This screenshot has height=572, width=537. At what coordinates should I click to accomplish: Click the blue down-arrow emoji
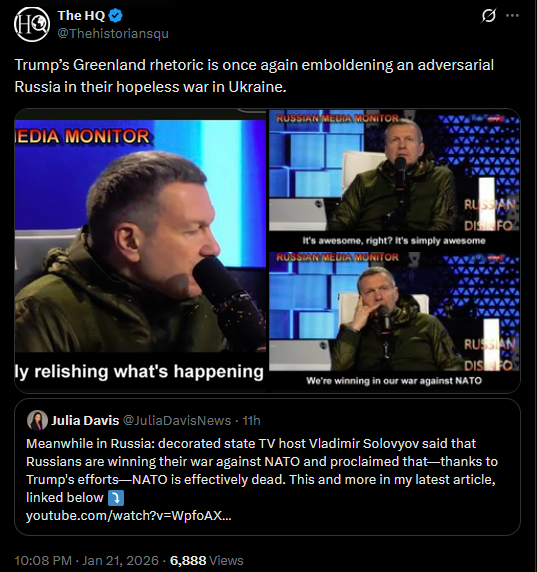116,498
